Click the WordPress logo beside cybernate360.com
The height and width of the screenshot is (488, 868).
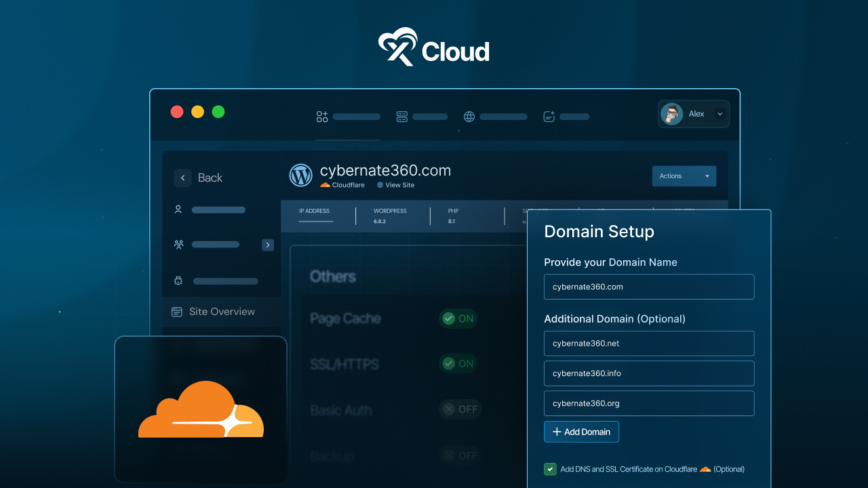click(300, 176)
